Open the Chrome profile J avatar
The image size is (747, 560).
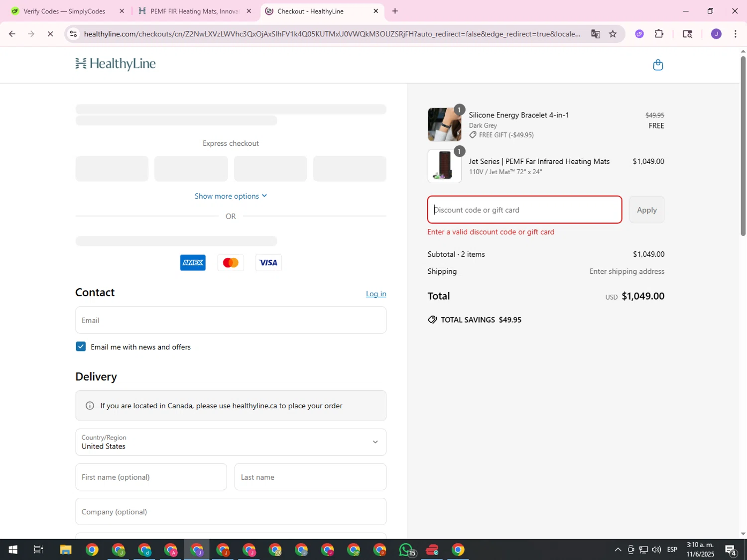(x=716, y=34)
